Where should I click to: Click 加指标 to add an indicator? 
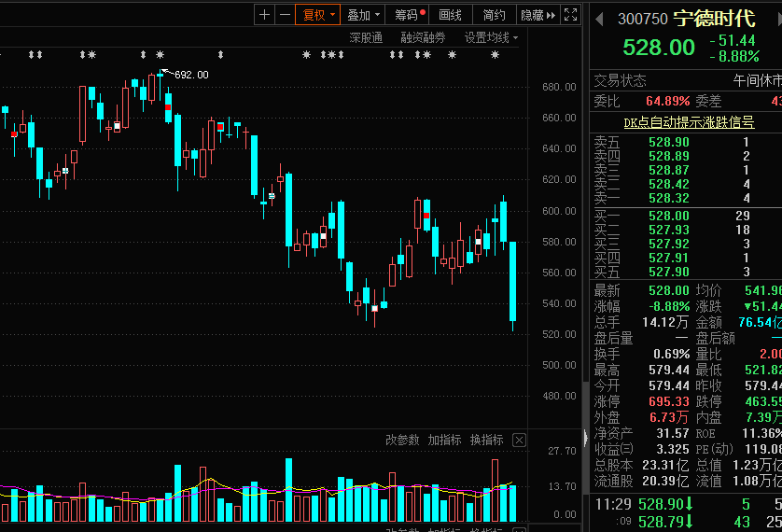point(444,440)
